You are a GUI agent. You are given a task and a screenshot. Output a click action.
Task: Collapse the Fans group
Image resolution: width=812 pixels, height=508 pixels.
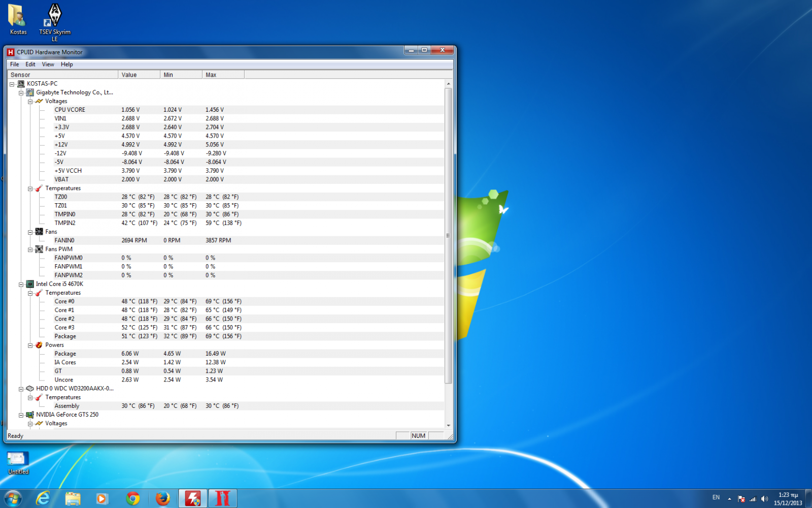tap(30, 232)
